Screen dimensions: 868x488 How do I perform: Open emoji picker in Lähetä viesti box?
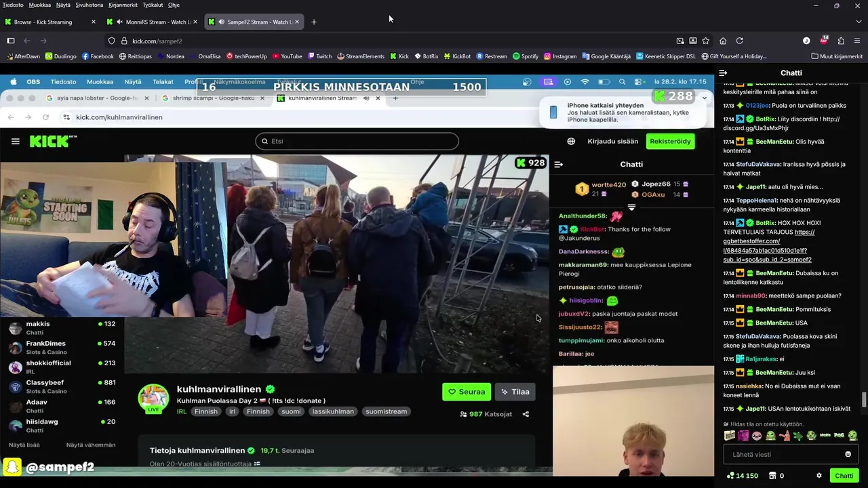click(848, 454)
